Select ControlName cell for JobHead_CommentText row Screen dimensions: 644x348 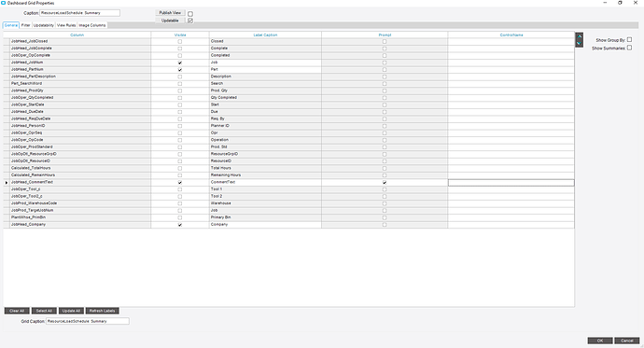(x=511, y=183)
